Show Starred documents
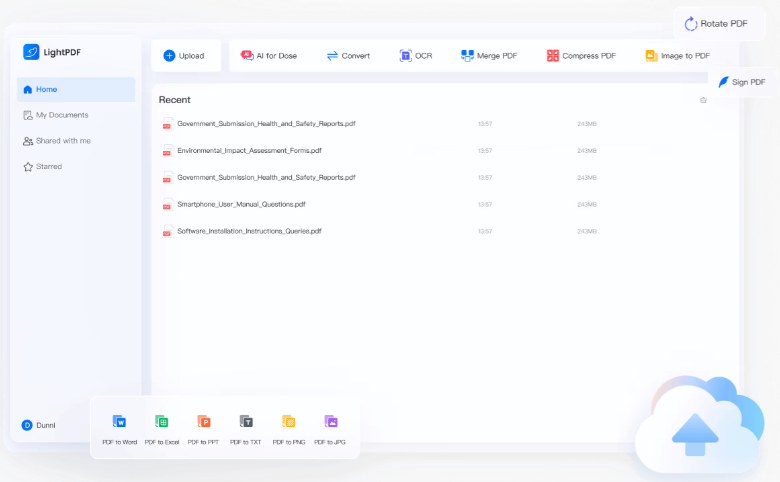Image resolution: width=780 pixels, height=482 pixels. coord(43,167)
